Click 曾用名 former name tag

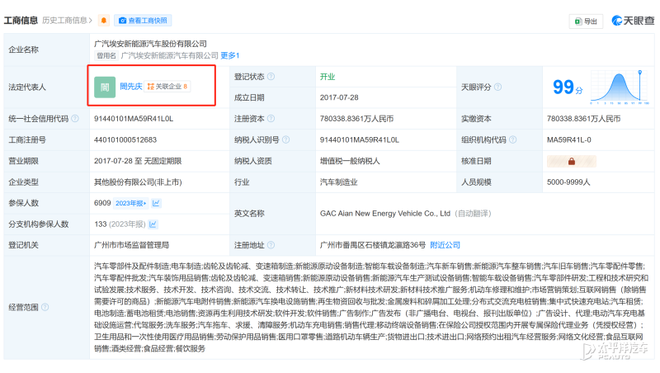tap(106, 56)
